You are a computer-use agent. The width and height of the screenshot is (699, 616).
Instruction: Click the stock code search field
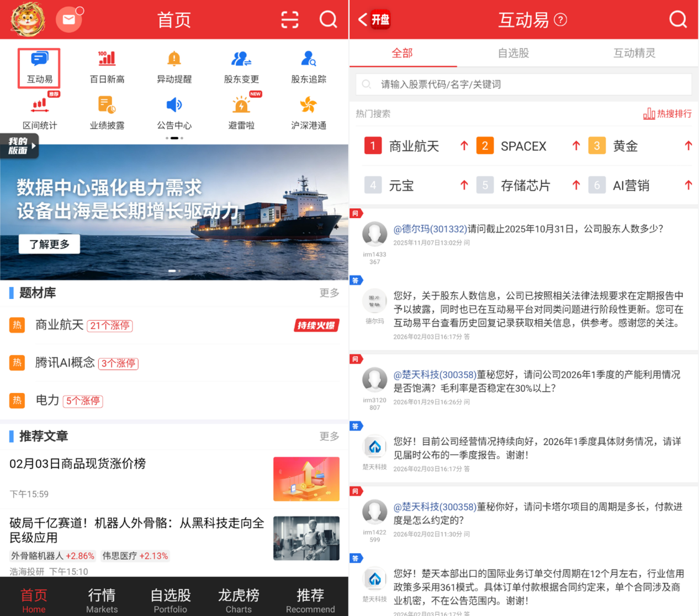coord(523,85)
